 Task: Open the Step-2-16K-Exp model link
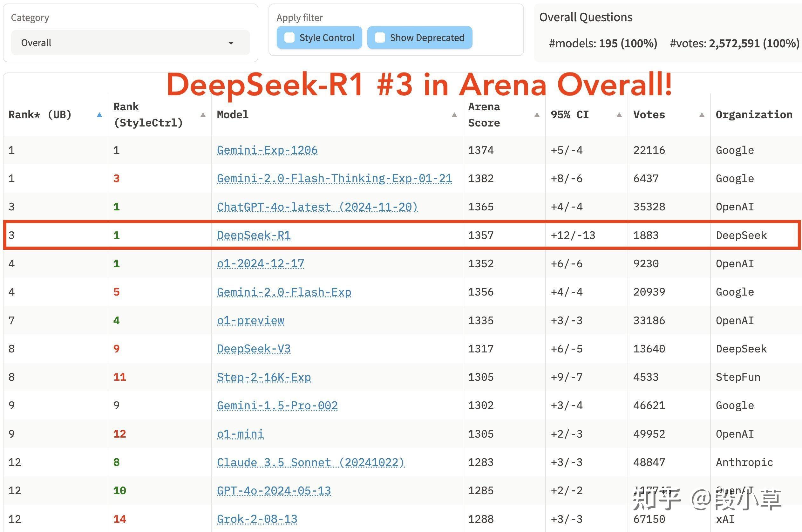click(x=264, y=377)
